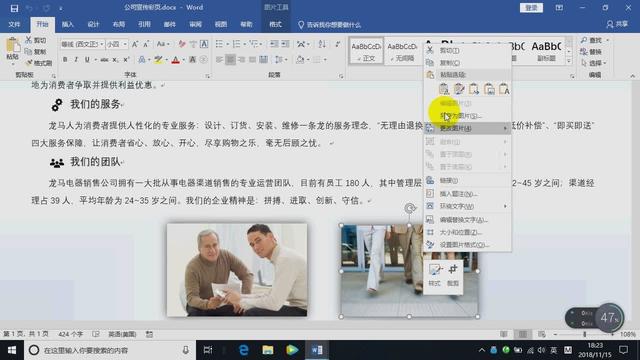This screenshot has width=640, height=360.
Task: Open the font name dropdown
Action: point(102,44)
